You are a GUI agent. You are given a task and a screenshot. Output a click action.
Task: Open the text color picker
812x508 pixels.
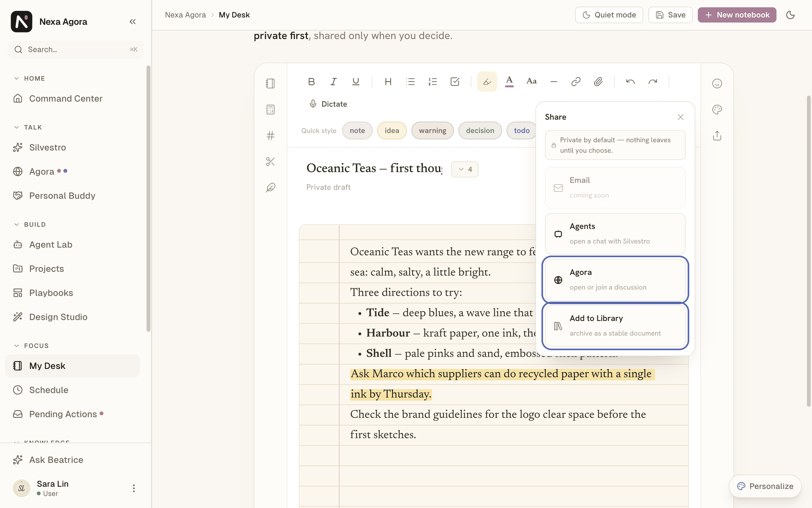(509, 82)
